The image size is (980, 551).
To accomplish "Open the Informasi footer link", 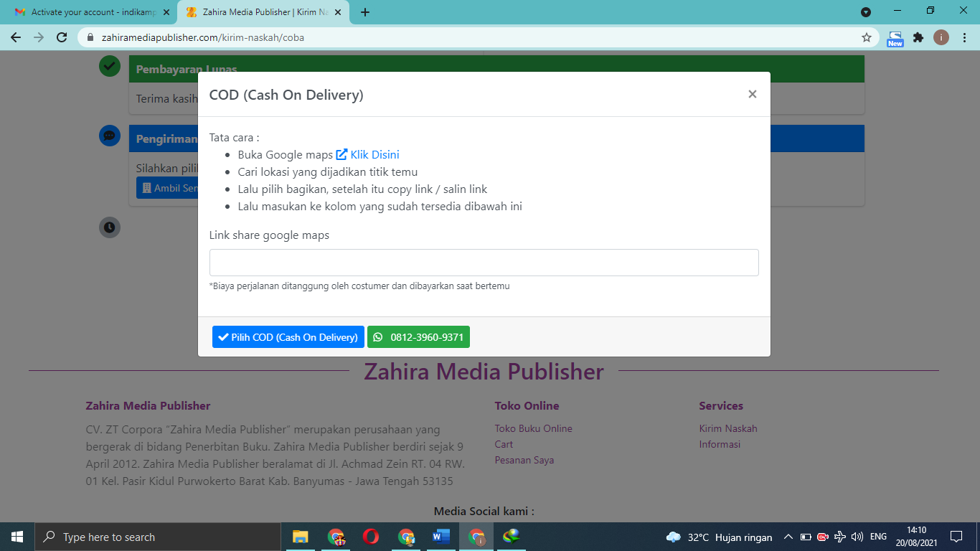I will click(x=720, y=444).
